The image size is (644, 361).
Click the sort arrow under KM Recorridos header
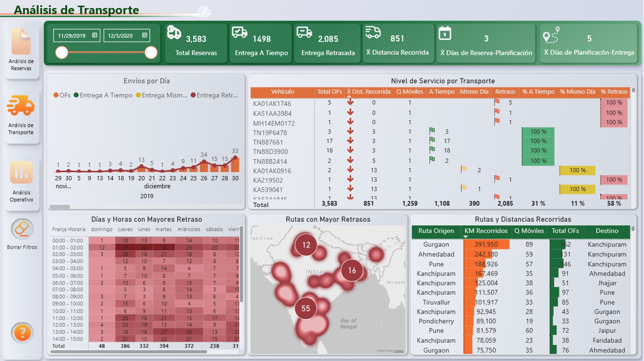pyautogui.click(x=466, y=237)
